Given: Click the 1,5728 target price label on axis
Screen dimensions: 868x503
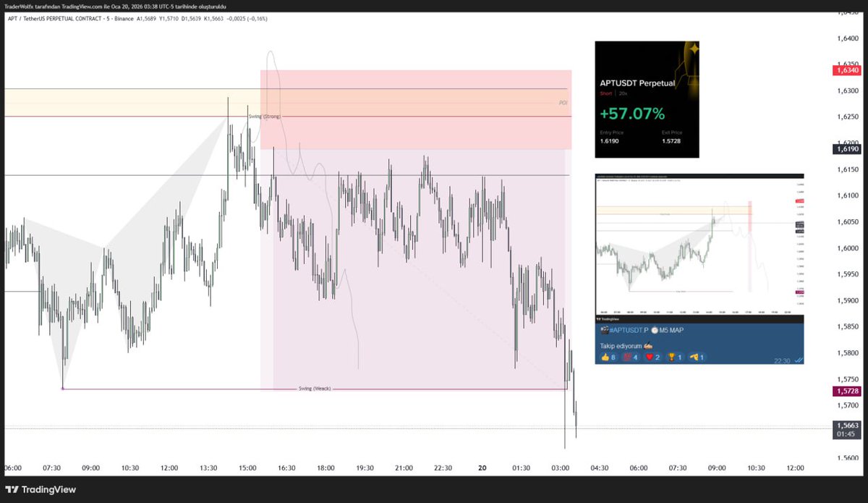Looking at the screenshot, I should (x=847, y=391).
